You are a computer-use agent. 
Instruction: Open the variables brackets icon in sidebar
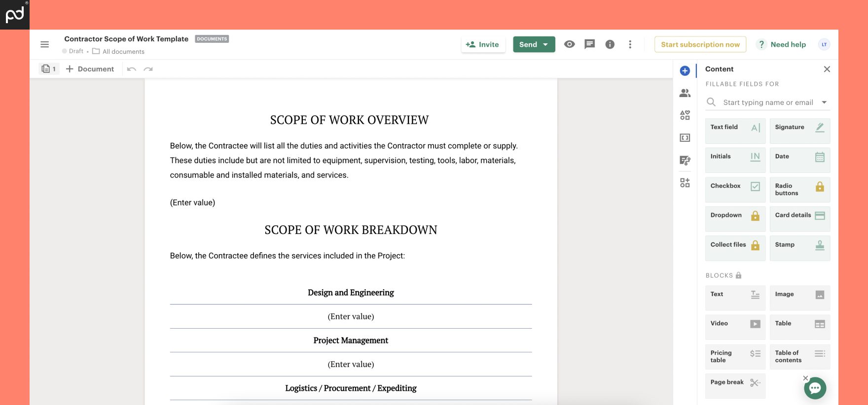685,138
